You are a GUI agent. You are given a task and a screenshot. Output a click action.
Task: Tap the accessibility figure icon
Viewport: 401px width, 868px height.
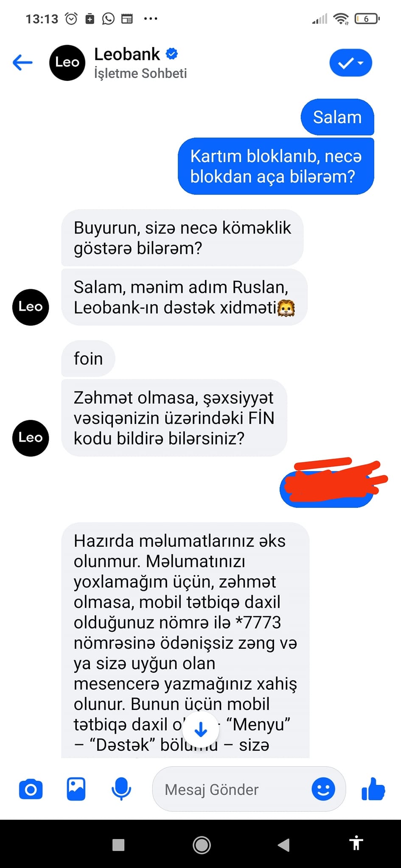point(356,843)
